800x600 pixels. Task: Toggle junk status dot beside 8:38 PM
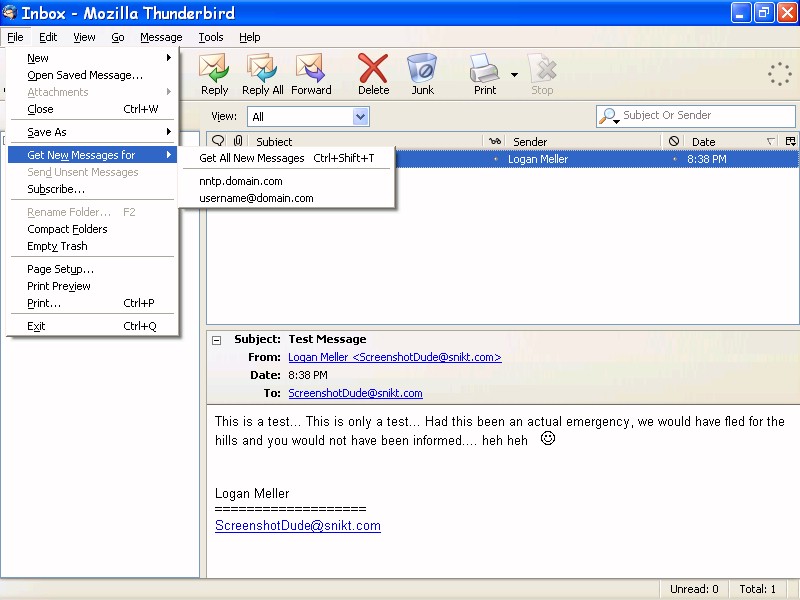tap(674, 159)
